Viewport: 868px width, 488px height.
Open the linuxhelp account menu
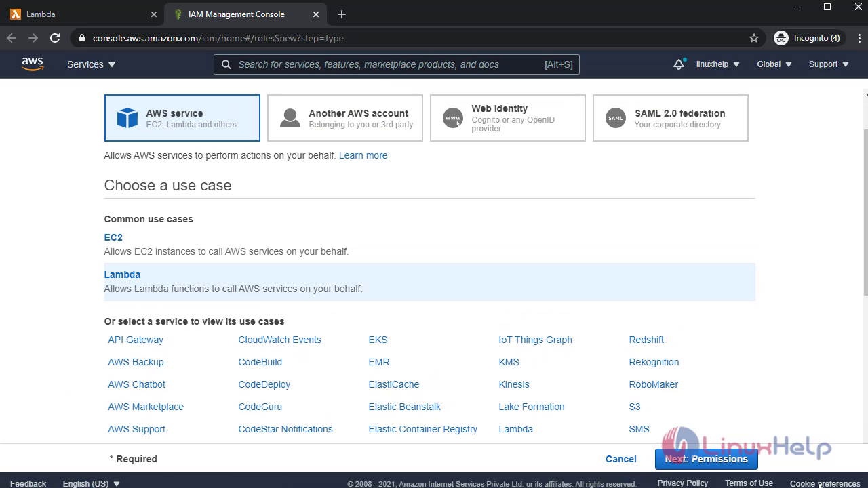718,64
